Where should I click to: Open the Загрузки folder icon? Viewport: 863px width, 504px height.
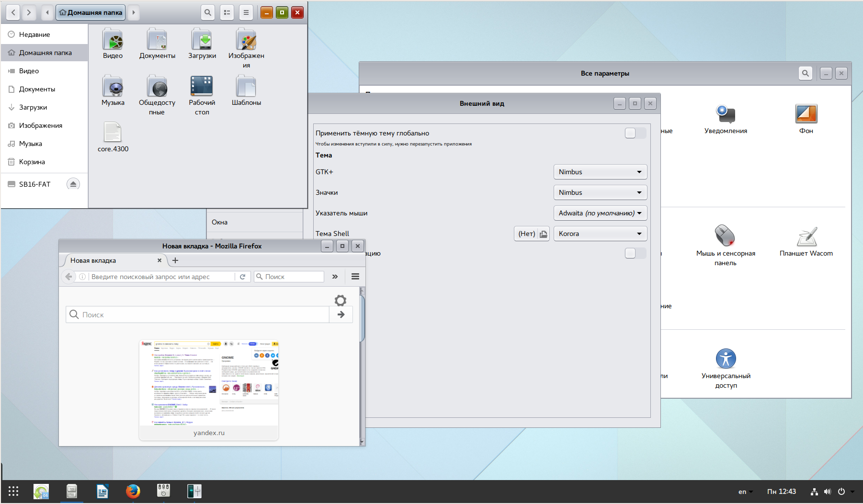click(202, 40)
